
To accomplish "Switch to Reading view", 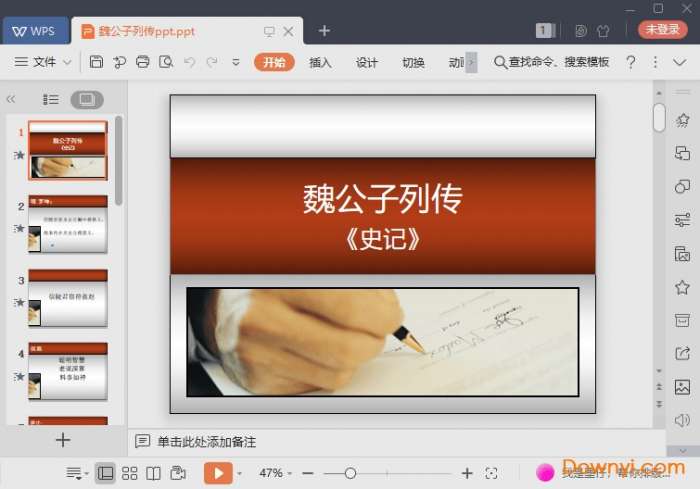I will pyautogui.click(x=153, y=473).
